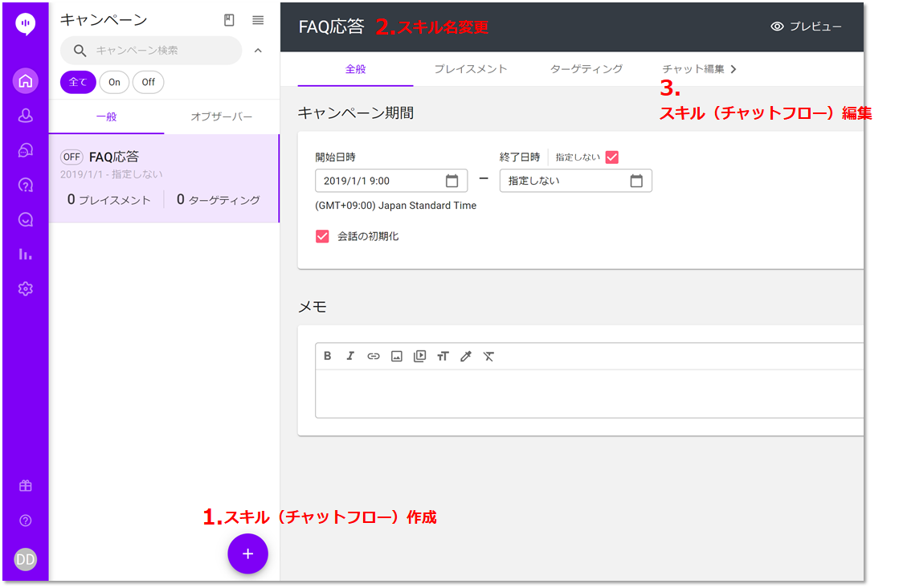This screenshot has height=588, width=903.
Task: Click the gift icon in the sidebar
Action: pos(26,485)
